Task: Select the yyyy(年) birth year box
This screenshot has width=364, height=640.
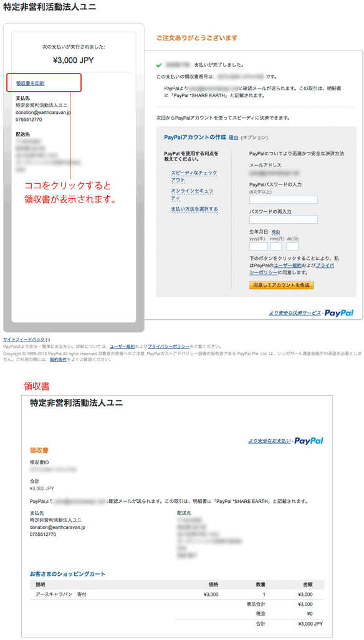Action: click(x=258, y=246)
